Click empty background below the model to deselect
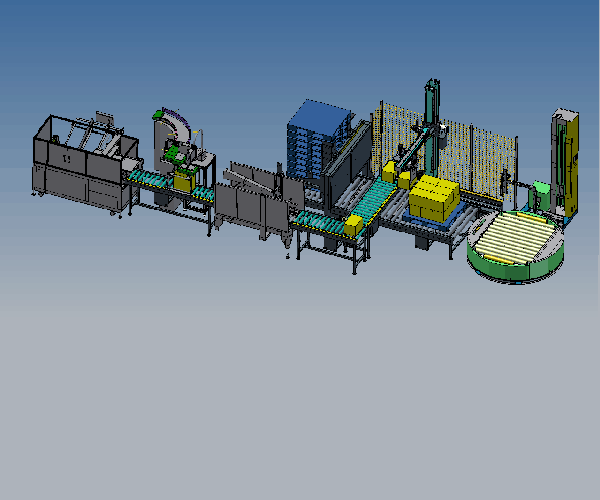This screenshot has width=600, height=500. 300,400
